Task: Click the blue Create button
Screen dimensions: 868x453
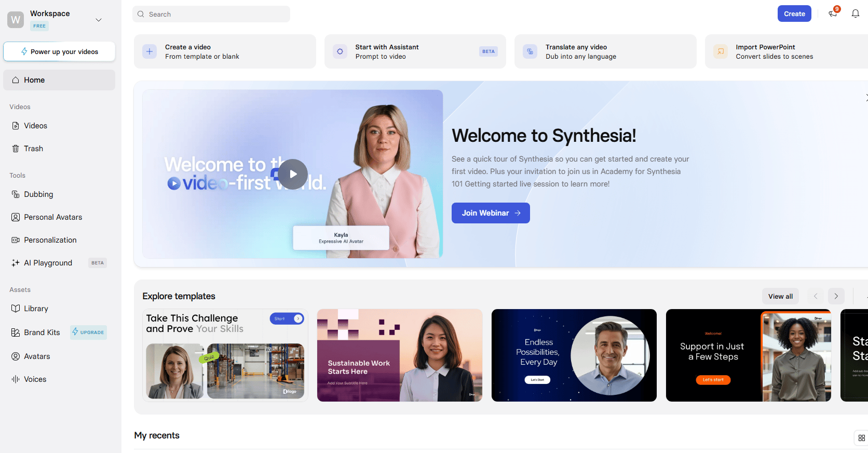Action: 794,14
